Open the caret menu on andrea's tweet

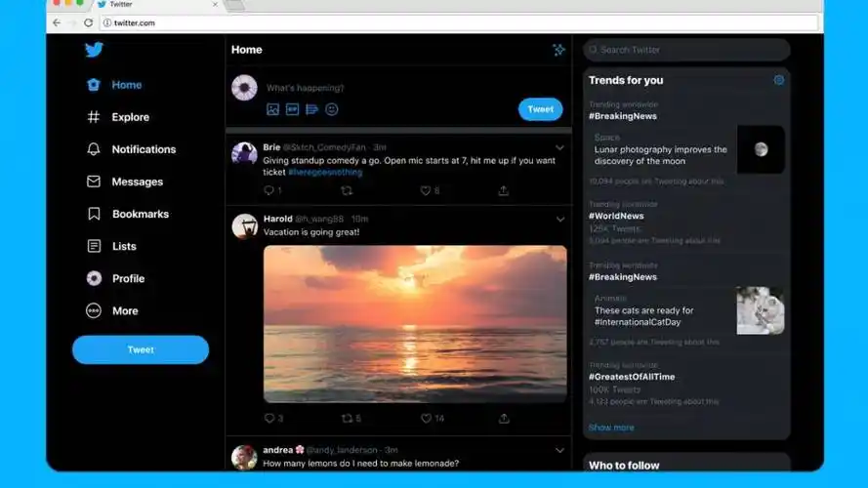(559, 451)
